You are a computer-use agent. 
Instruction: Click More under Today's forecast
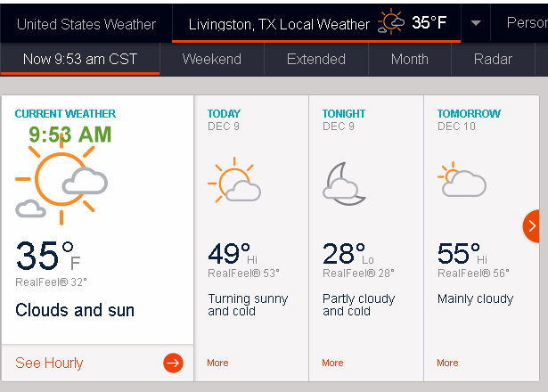pyautogui.click(x=217, y=363)
